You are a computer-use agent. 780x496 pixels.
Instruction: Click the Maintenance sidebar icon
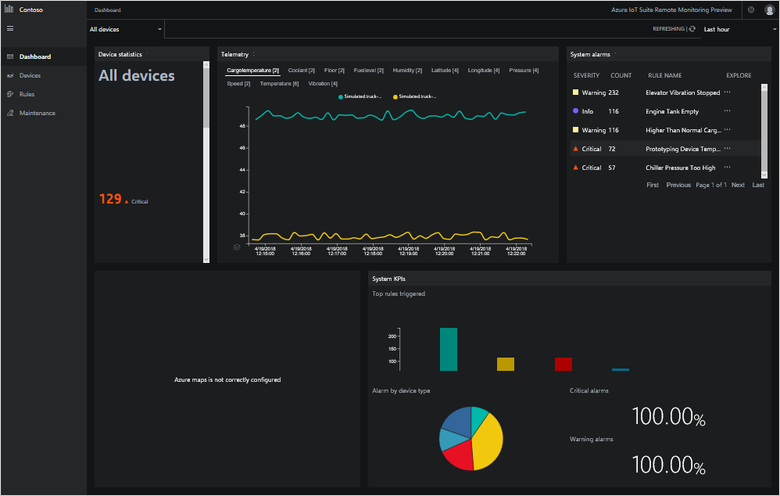[x=10, y=113]
